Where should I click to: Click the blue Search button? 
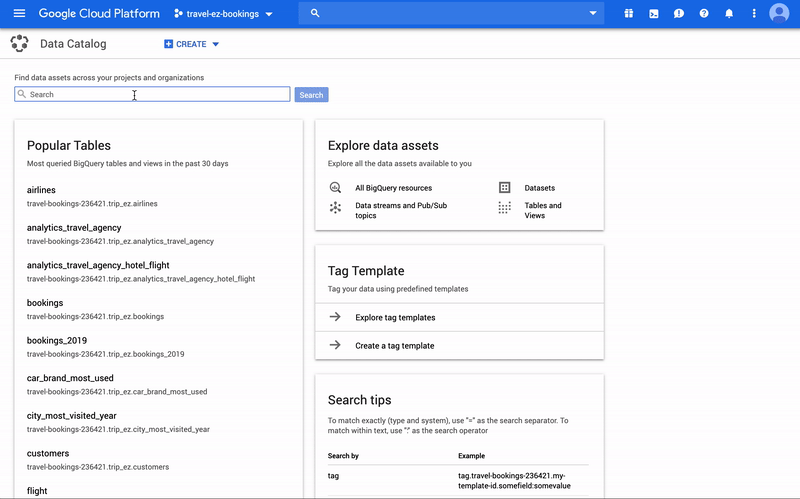coord(311,95)
